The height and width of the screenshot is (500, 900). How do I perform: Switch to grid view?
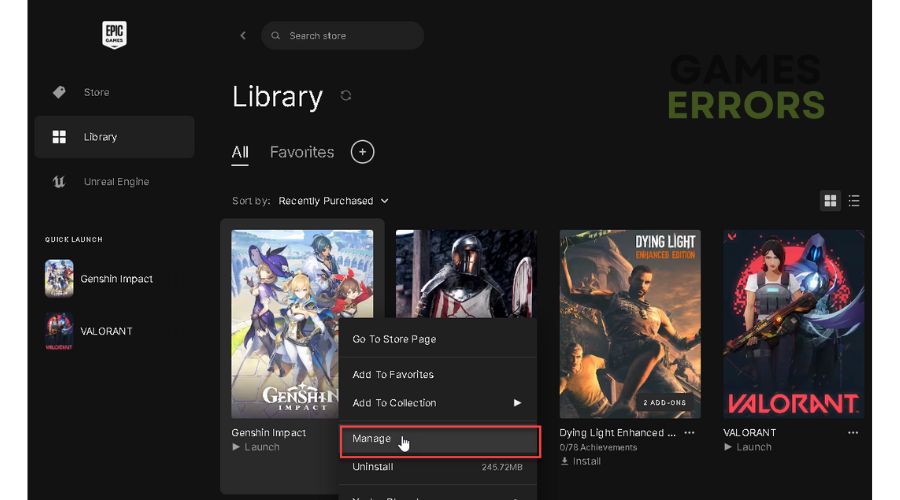click(830, 200)
